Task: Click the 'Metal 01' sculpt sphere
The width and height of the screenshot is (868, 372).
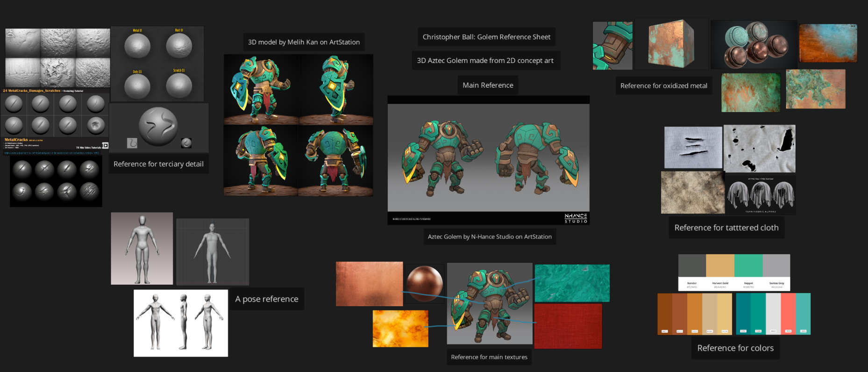Action: [x=137, y=46]
